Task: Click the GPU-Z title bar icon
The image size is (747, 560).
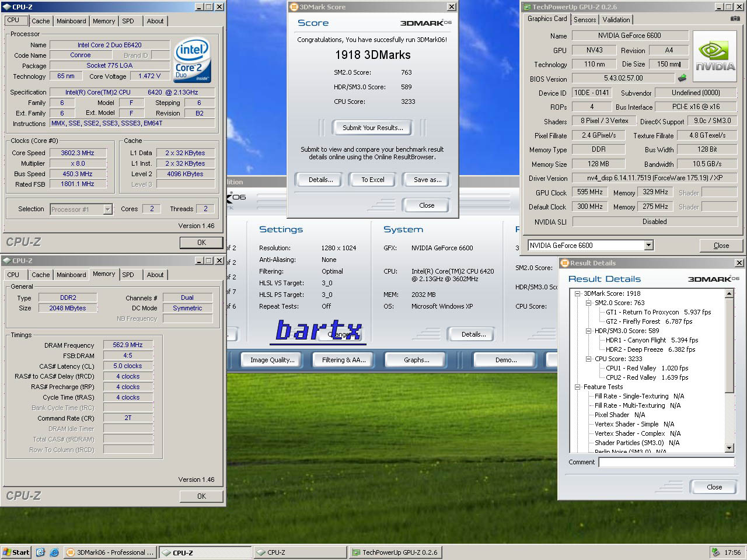Action: [x=527, y=7]
